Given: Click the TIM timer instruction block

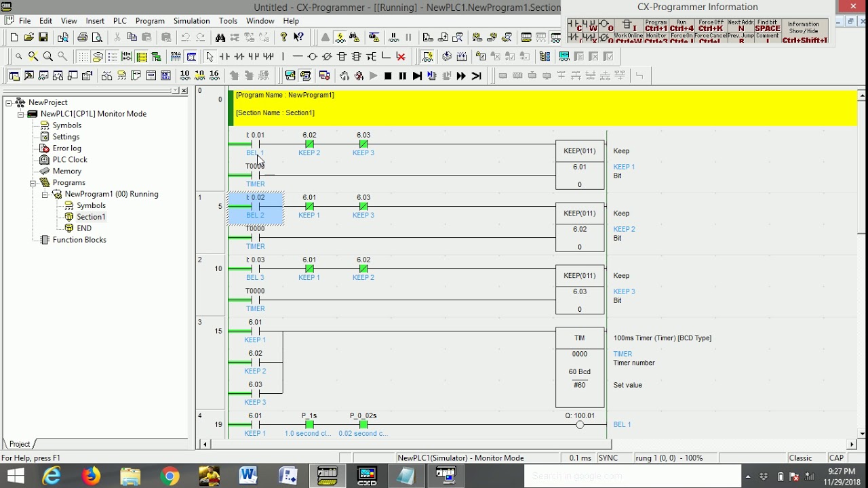Looking at the screenshot, I should (x=580, y=369).
